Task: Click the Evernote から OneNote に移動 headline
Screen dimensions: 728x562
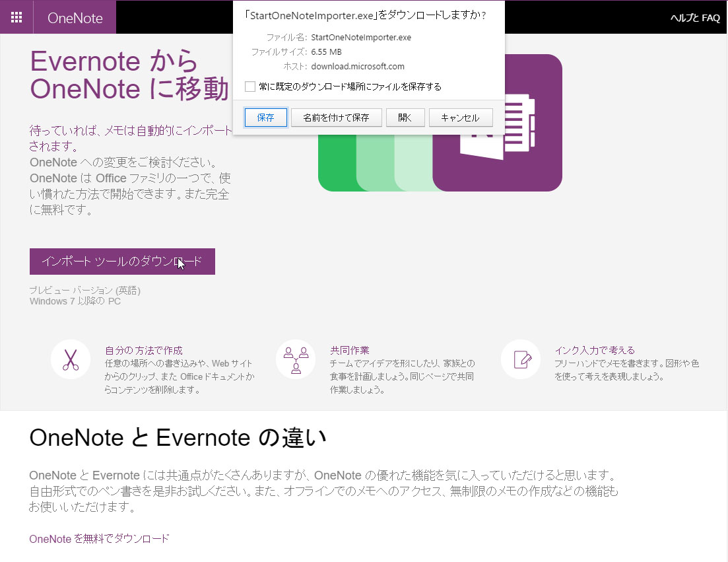Action: pos(129,75)
